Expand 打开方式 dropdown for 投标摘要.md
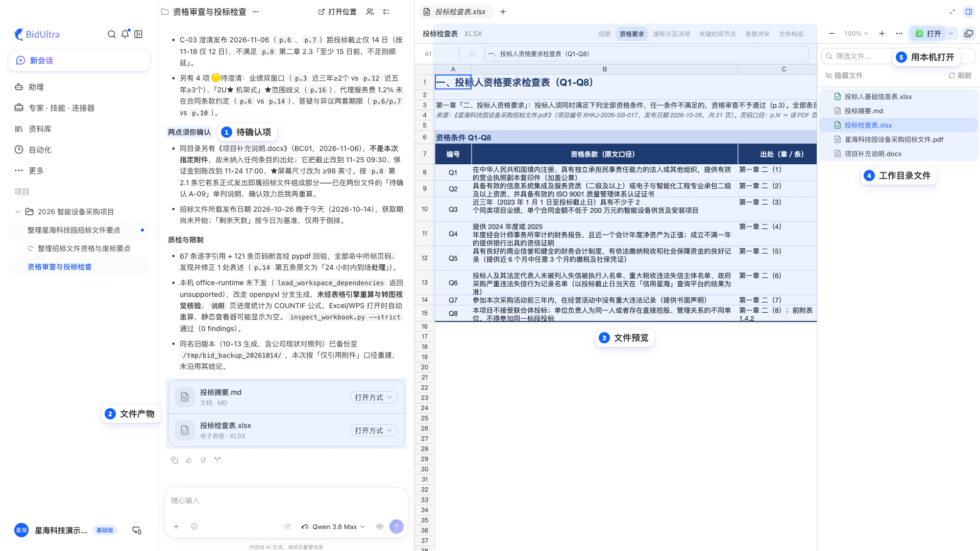This screenshot has height=551, width=980. (374, 397)
